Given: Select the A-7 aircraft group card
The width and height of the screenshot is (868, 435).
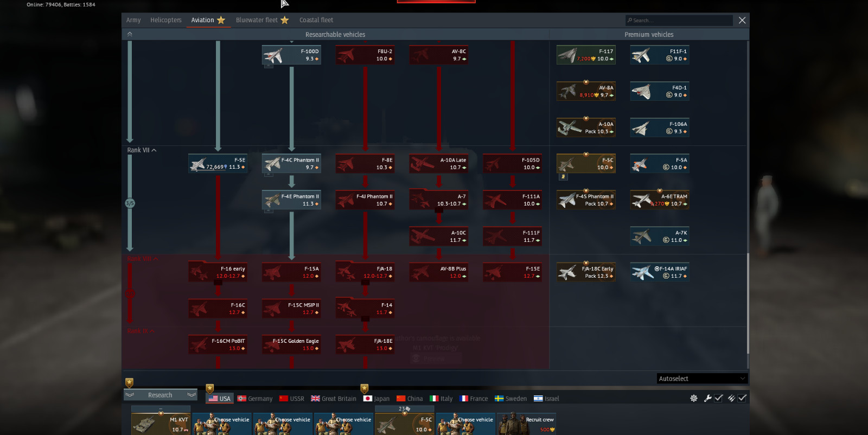Looking at the screenshot, I should point(439,200).
